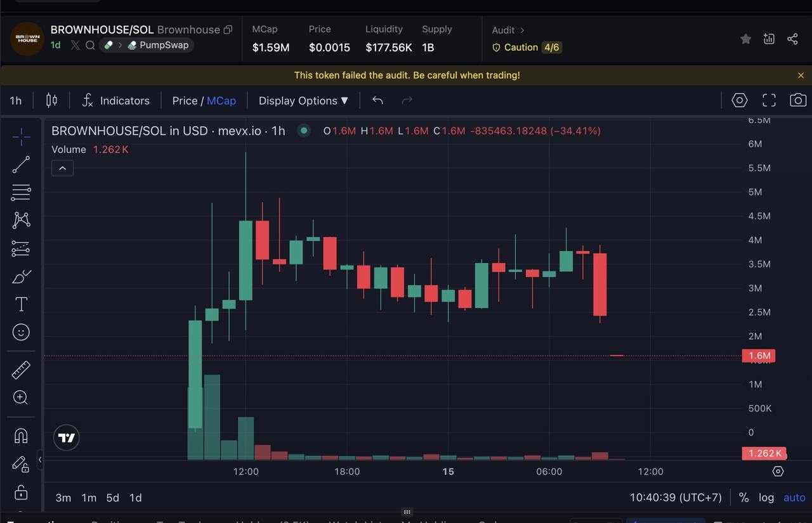Open the Display Options dropdown
Image resolution: width=812 pixels, height=523 pixels.
[x=303, y=100]
